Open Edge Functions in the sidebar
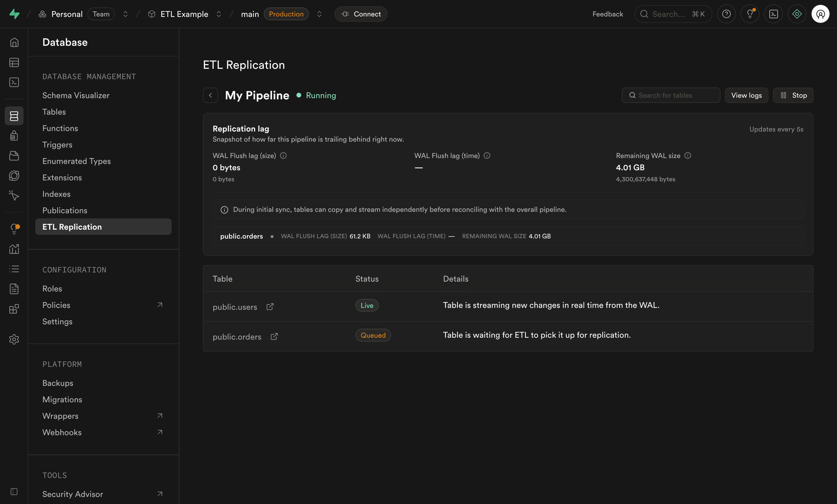Screen dimensions: 837x504 (14, 176)
